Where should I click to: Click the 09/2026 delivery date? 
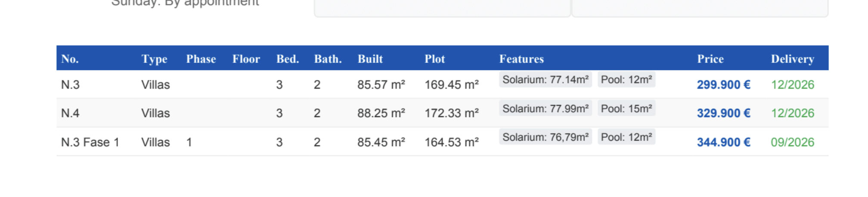tap(792, 142)
